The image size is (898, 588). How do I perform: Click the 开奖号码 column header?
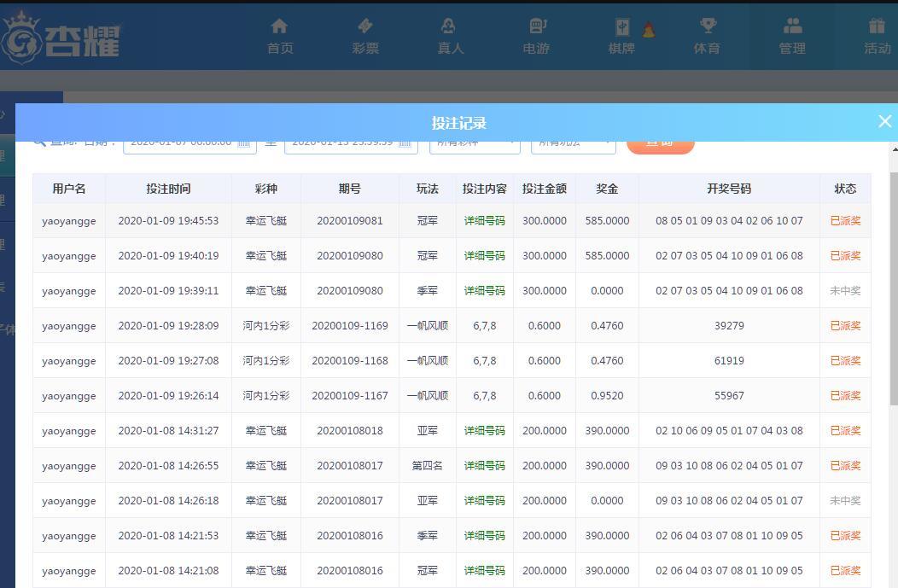coord(729,189)
